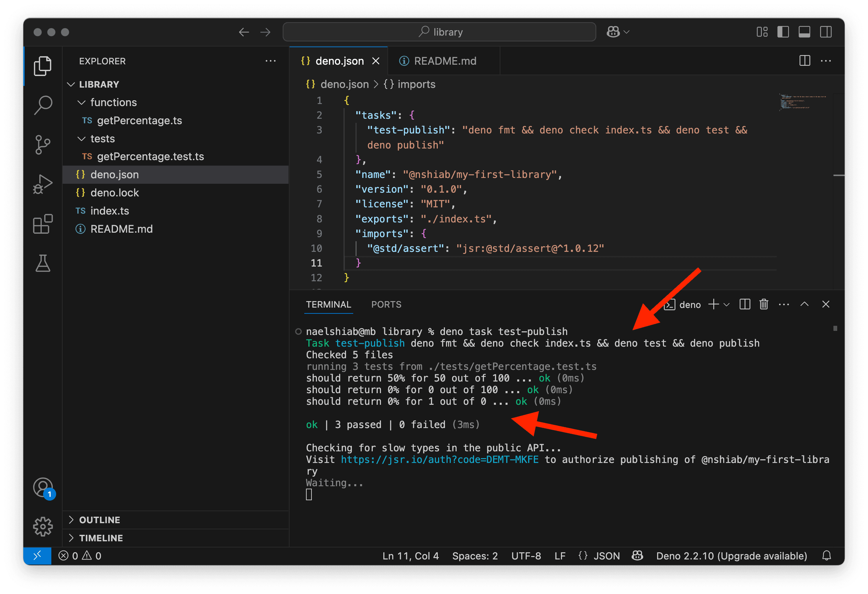Open index.ts in explorer
The image size is (868, 594).
point(176,210)
